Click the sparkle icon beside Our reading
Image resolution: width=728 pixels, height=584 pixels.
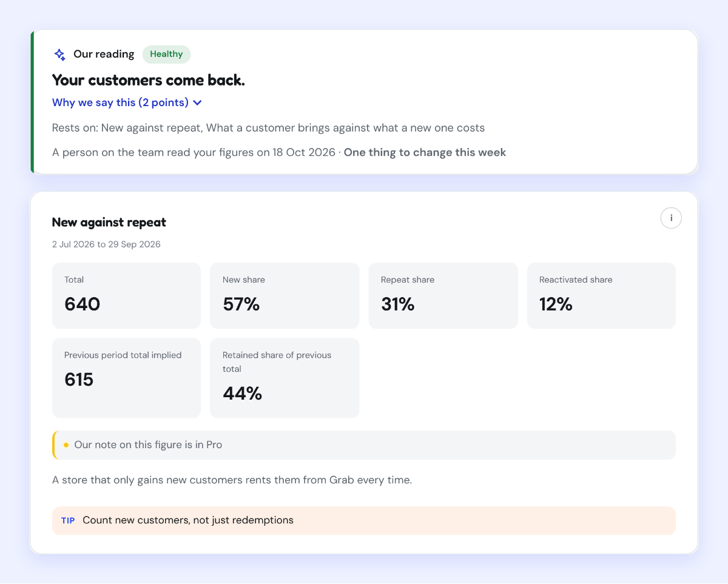tap(59, 55)
